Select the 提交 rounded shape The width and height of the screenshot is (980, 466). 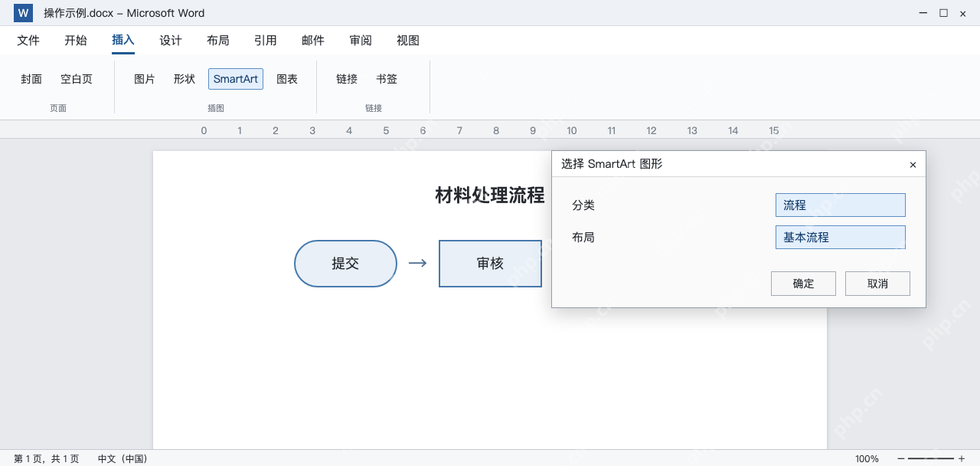[345, 264]
